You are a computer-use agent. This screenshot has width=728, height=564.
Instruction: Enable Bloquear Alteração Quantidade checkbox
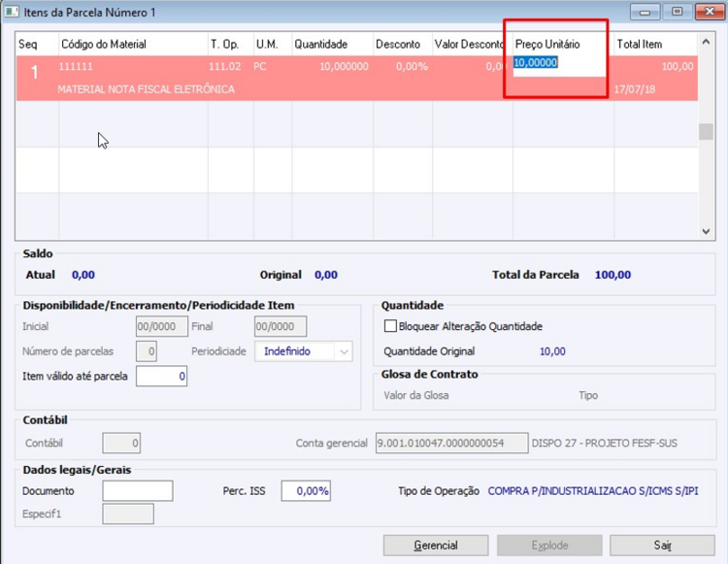[390, 326]
